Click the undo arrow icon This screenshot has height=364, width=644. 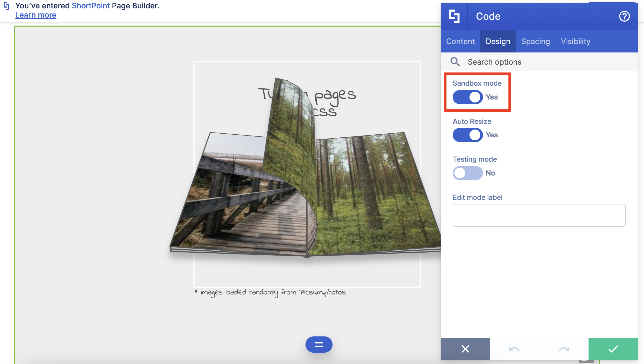click(514, 349)
